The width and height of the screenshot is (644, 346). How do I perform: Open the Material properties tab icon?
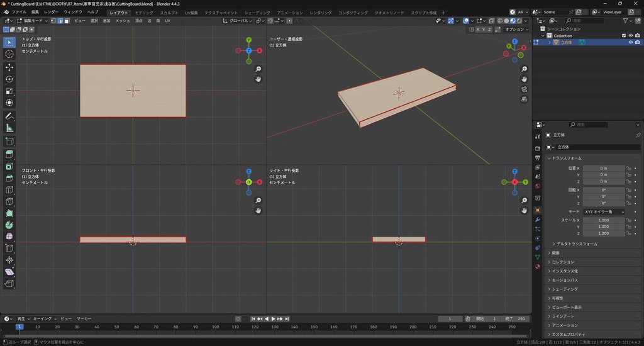click(x=538, y=267)
